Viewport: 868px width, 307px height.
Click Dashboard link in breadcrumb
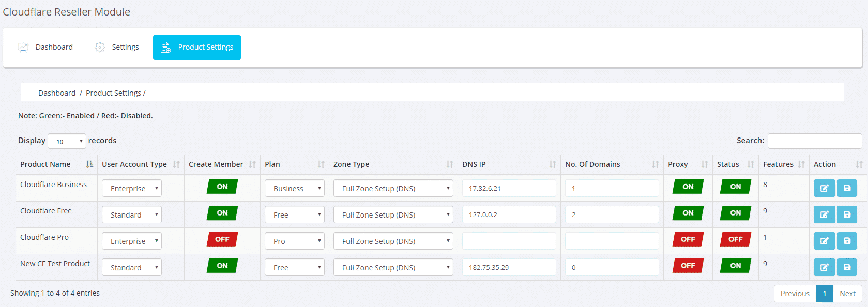pyautogui.click(x=57, y=93)
